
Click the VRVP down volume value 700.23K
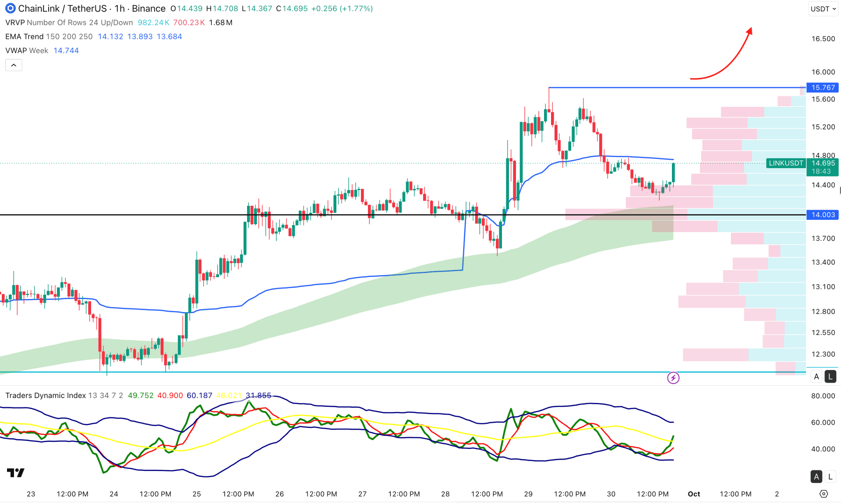pos(189,22)
